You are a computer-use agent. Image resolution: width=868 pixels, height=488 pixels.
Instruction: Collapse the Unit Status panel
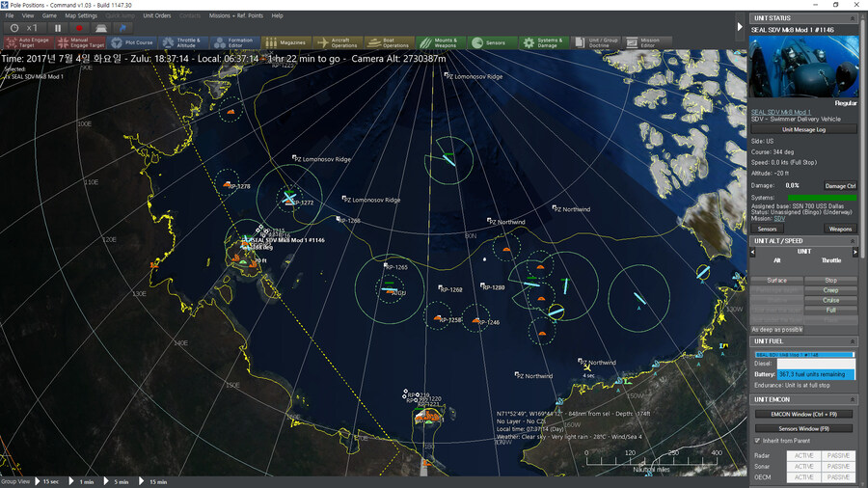[x=854, y=17]
